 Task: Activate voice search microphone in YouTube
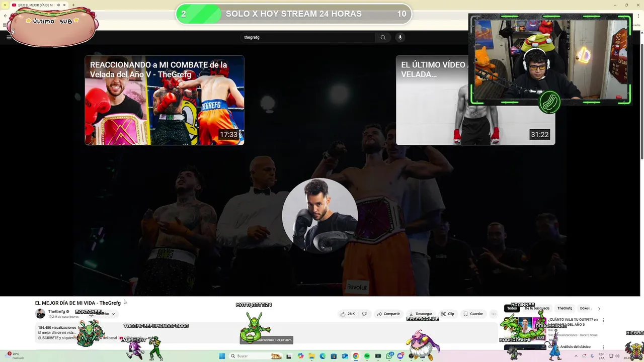pos(400,37)
